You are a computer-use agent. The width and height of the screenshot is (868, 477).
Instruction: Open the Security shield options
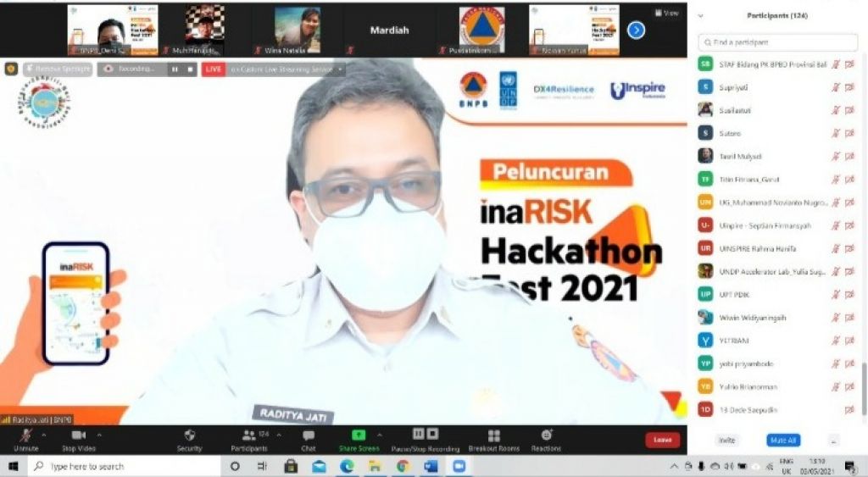(189, 435)
